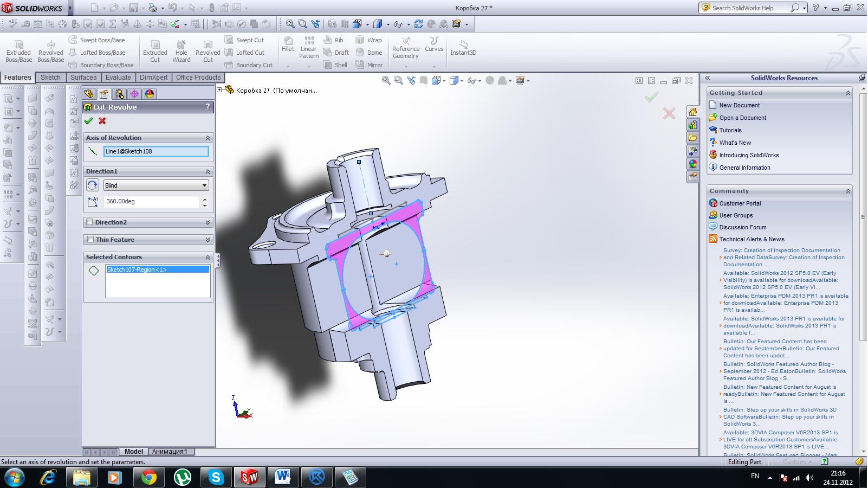Select the Revolved Boss/Base tool
Image resolution: width=868 pixels, height=488 pixels.
click(x=51, y=52)
